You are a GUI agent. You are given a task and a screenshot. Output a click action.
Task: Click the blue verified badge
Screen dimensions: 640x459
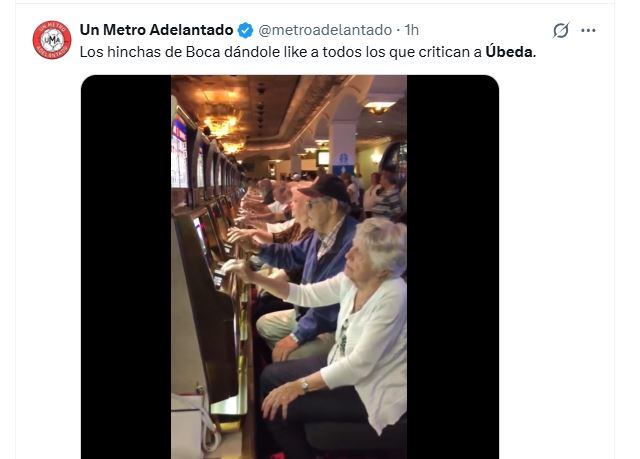coord(245,30)
